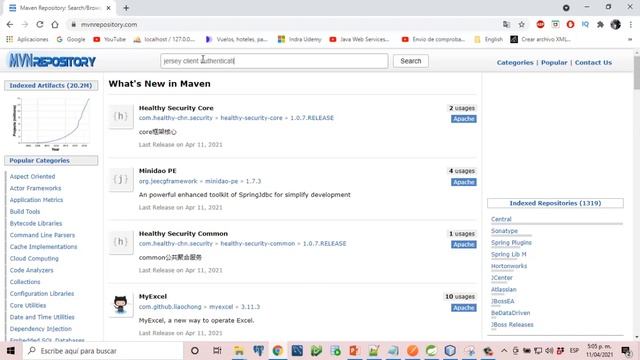
Task: Go to the browser home page icon
Action: (x=55, y=24)
